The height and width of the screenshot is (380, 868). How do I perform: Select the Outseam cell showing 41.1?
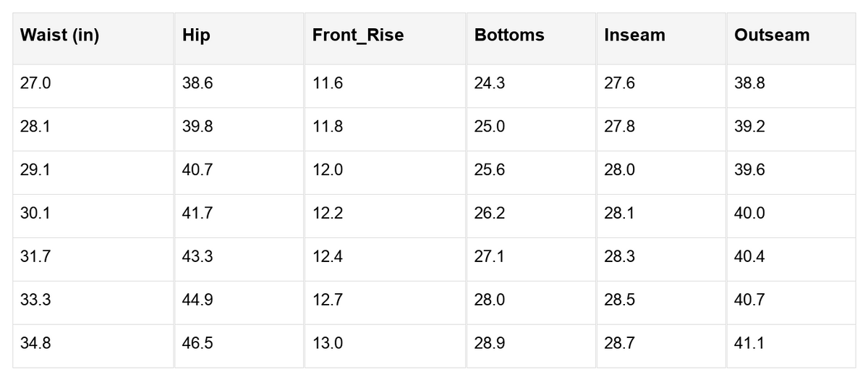coord(791,346)
